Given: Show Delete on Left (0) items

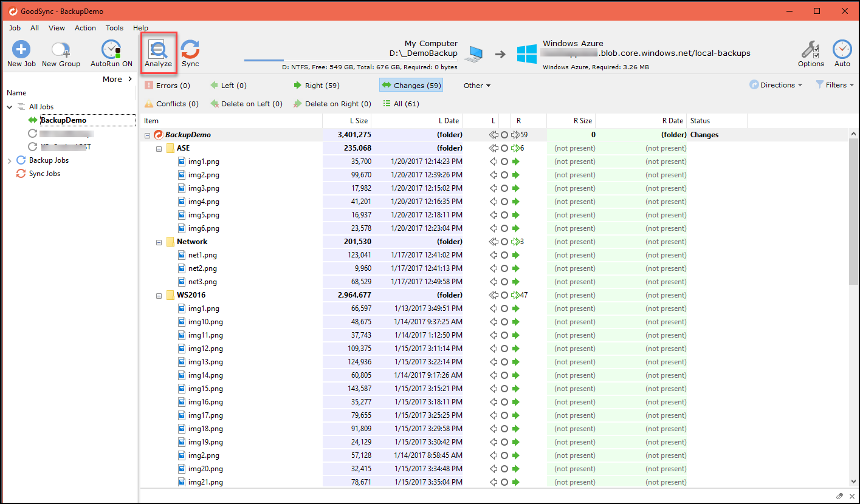Looking at the screenshot, I should coord(246,104).
